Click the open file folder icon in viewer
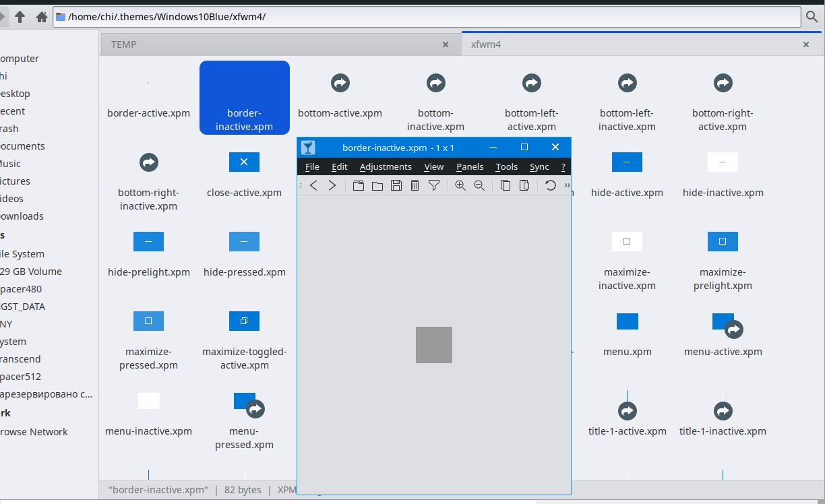Screen dimensions: 825x504 [377, 185]
